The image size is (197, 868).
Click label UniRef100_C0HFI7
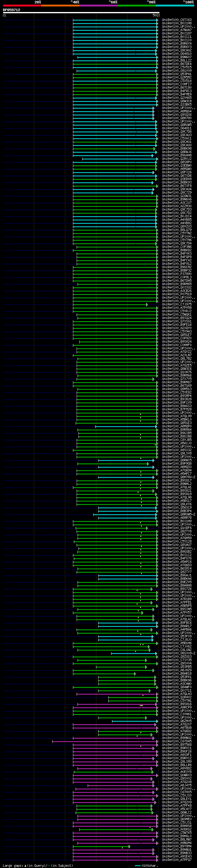(x=176, y=84)
